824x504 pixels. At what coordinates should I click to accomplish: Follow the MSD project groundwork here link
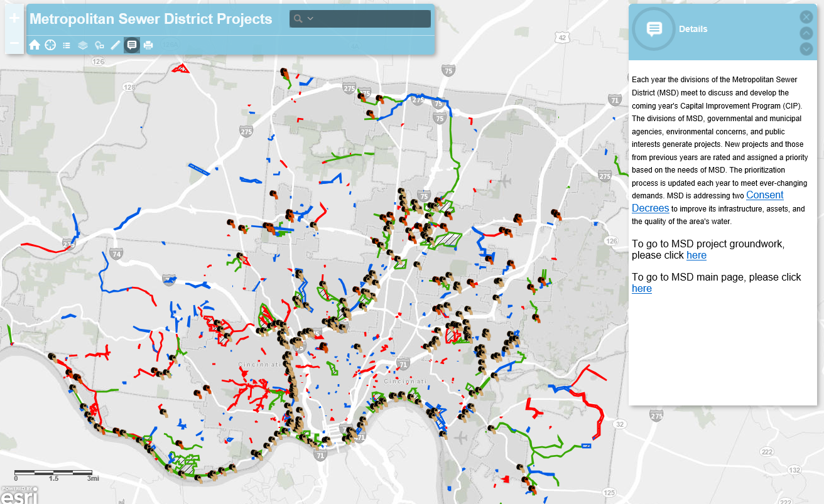tap(696, 255)
